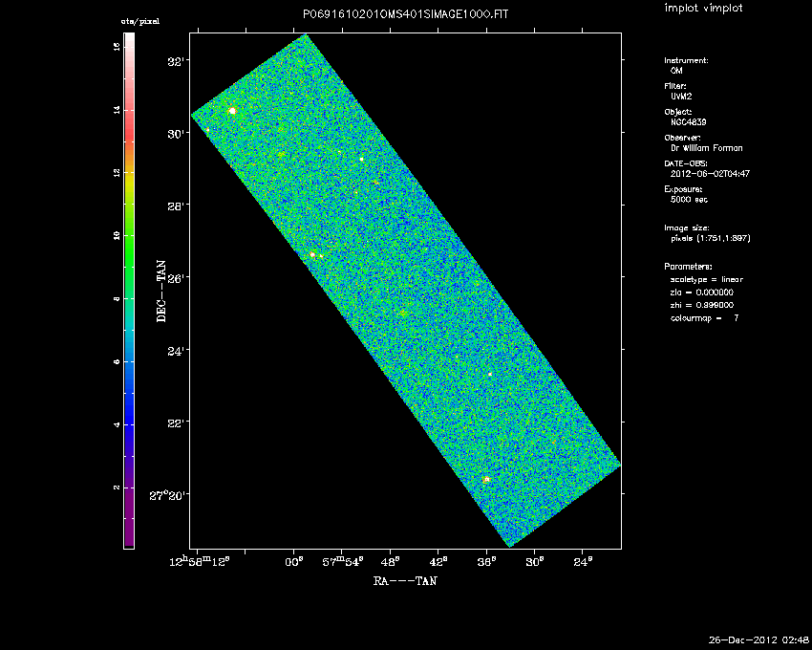Click the 'DEC--TAN' axis label
812x650 pixels.
161,292
